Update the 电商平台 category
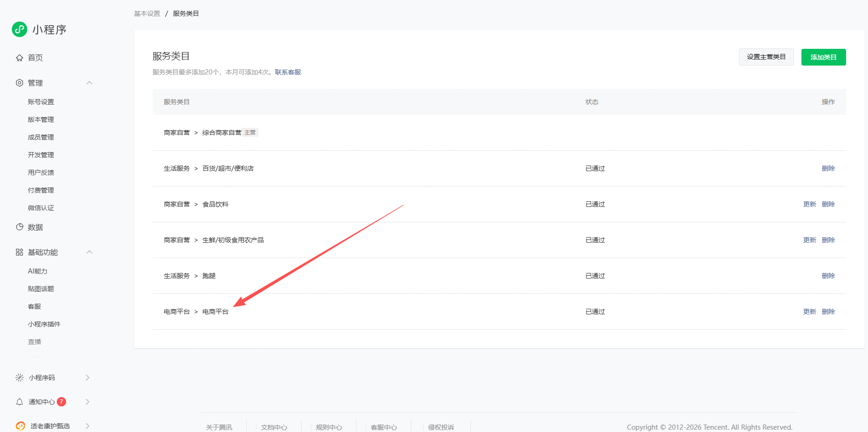The width and height of the screenshot is (868, 432). 810,312
